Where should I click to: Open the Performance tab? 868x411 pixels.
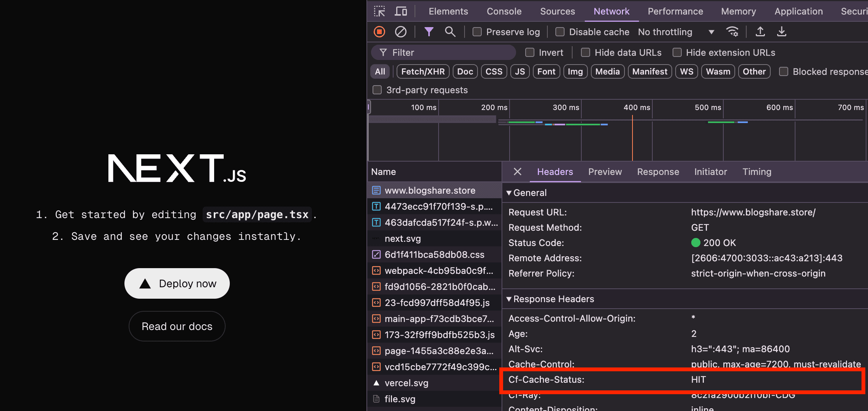675,11
